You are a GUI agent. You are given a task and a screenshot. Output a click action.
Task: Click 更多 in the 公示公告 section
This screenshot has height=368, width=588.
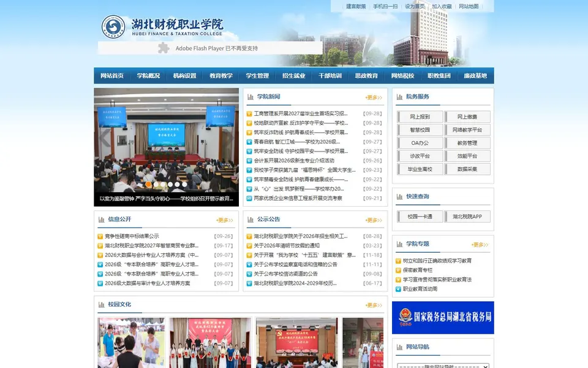[x=374, y=220]
